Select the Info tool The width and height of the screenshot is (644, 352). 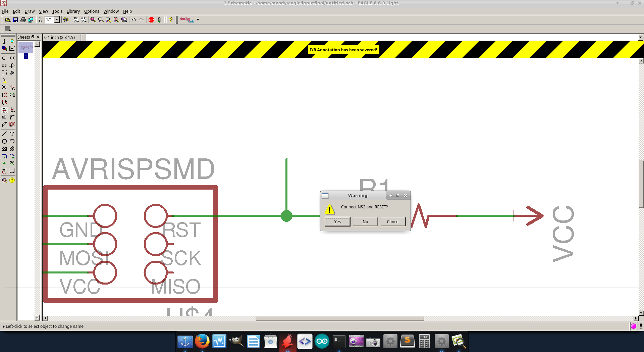(x=4, y=41)
